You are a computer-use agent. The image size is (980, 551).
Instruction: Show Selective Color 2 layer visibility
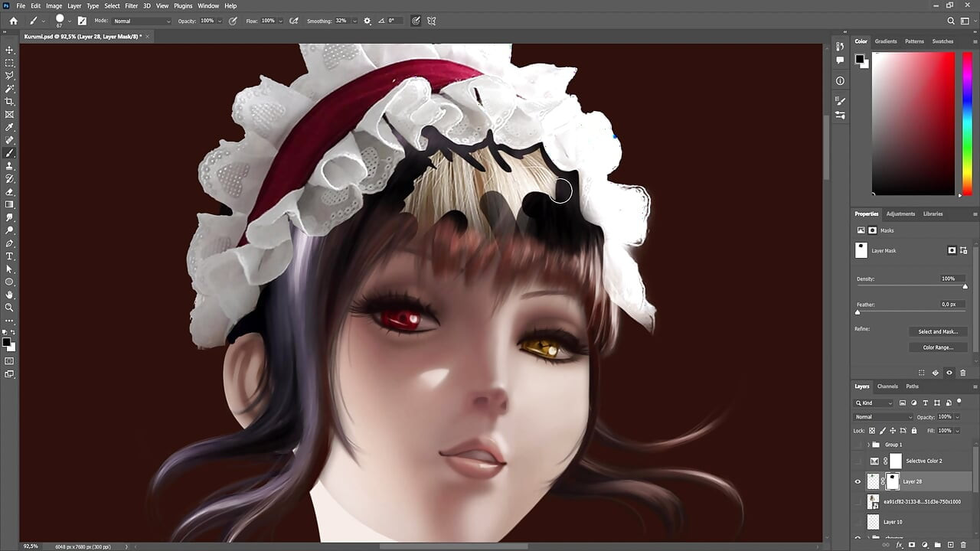coord(857,461)
